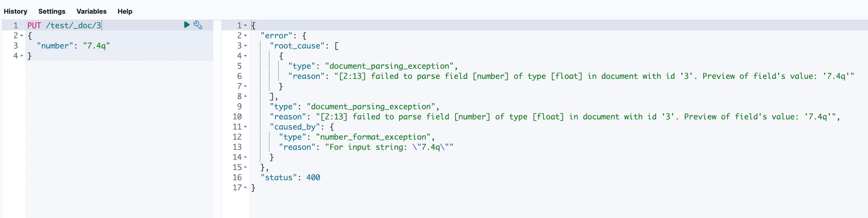The width and height of the screenshot is (868, 218).
Task: Fold the "root_cause" array in response
Action: (245, 46)
